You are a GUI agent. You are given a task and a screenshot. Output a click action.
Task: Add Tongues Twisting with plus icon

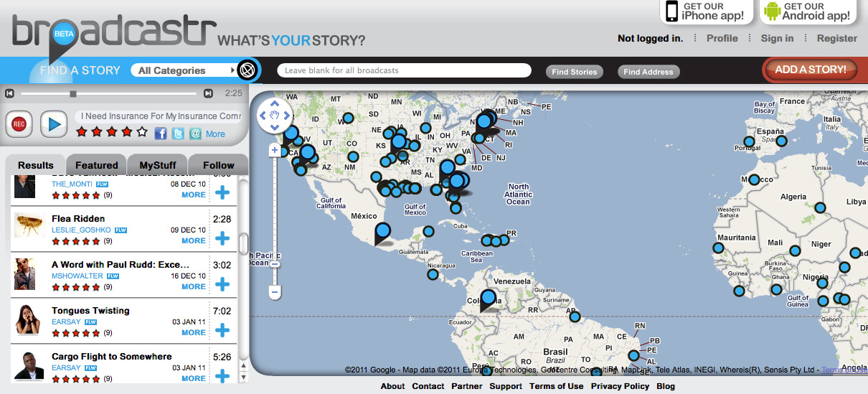coord(222,330)
